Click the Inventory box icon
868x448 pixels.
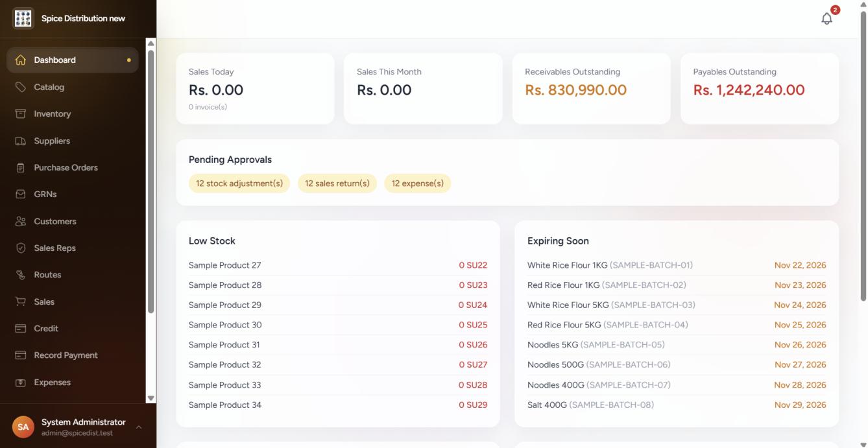coord(20,113)
